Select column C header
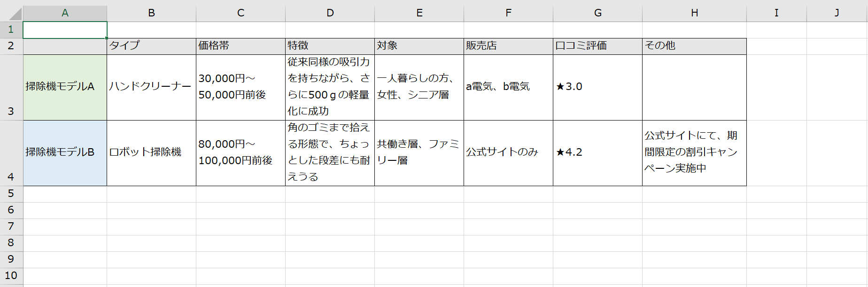The height and width of the screenshot is (287, 868). 240,13
